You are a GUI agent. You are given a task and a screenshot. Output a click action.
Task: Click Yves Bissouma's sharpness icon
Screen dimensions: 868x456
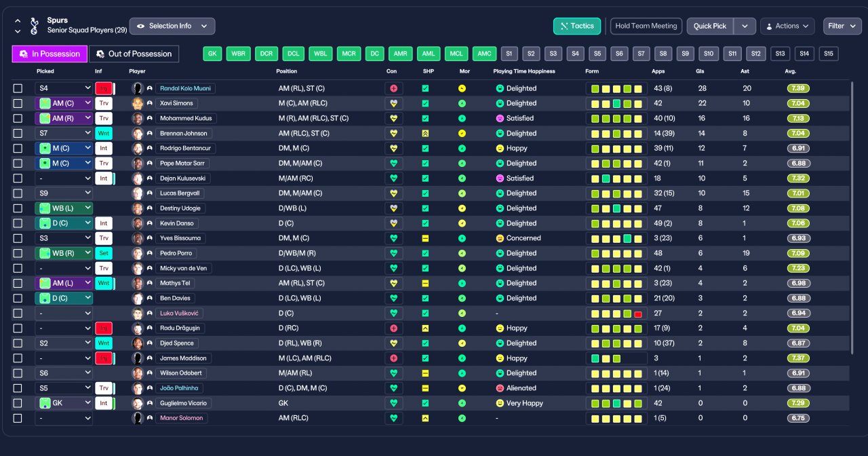(x=425, y=238)
